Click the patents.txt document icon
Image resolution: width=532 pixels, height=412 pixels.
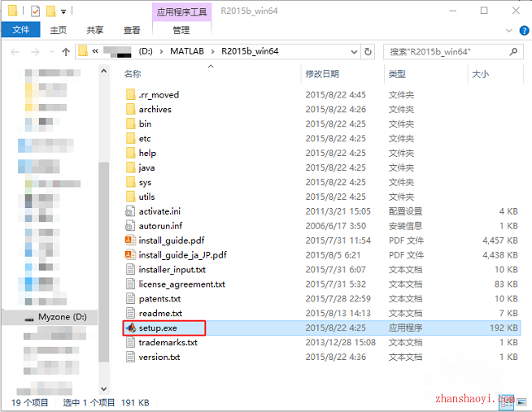[x=131, y=298]
